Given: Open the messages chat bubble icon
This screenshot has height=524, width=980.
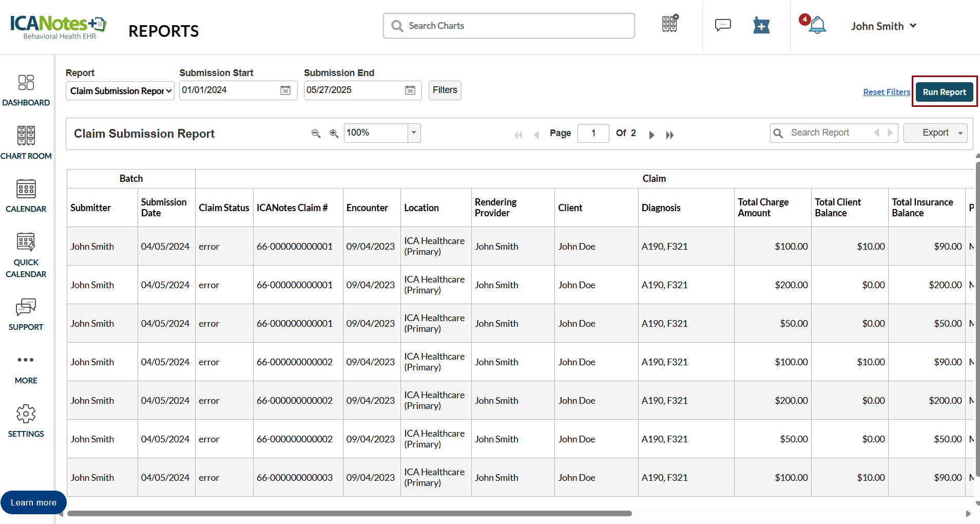Looking at the screenshot, I should [723, 25].
